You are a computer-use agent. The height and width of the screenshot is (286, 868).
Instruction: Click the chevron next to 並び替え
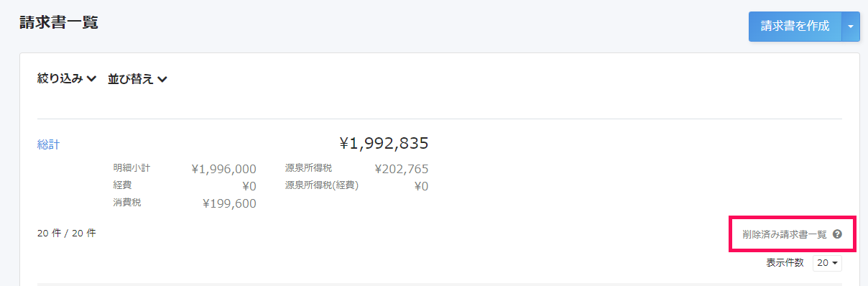pos(162,80)
